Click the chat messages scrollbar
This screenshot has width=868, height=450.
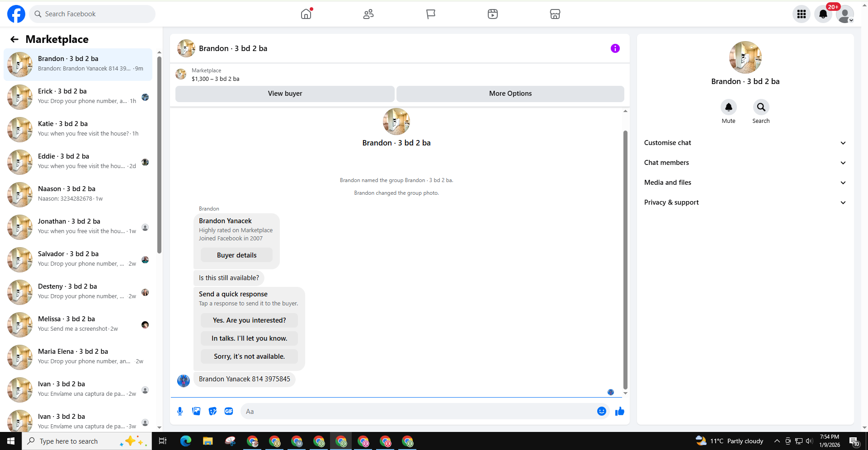[625, 260]
